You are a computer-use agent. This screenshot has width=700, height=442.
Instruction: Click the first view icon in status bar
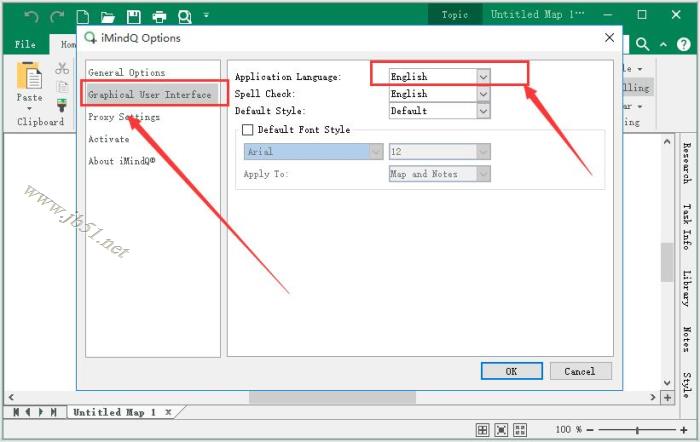482,430
